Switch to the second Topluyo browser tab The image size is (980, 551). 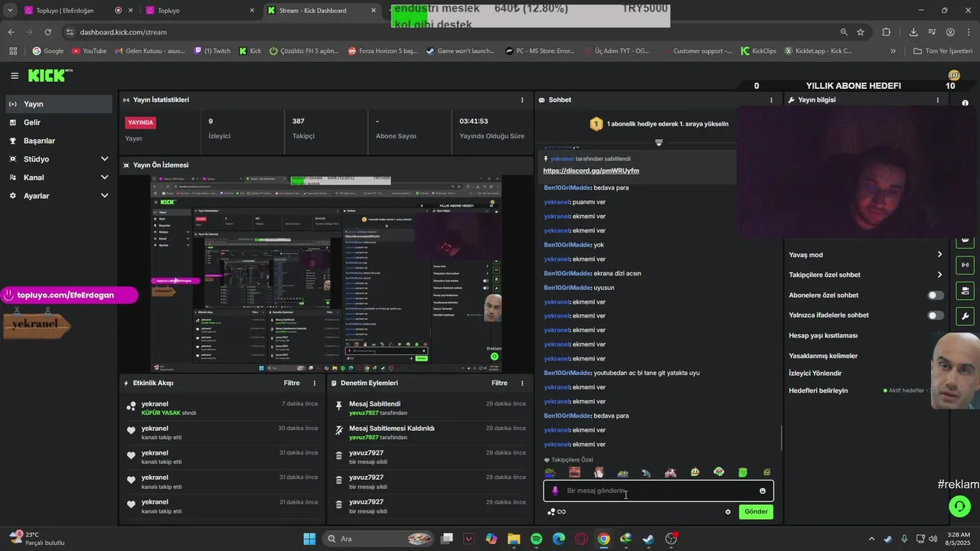coord(199,11)
